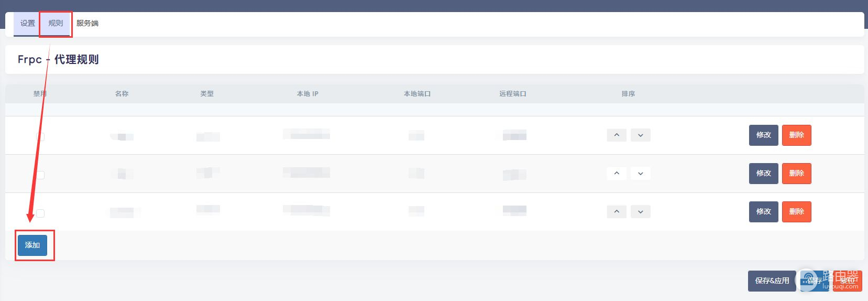868x301 pixels.
Task: Go to the 服务端 tab
Action: pyautogui.click(x=87, y=24)
